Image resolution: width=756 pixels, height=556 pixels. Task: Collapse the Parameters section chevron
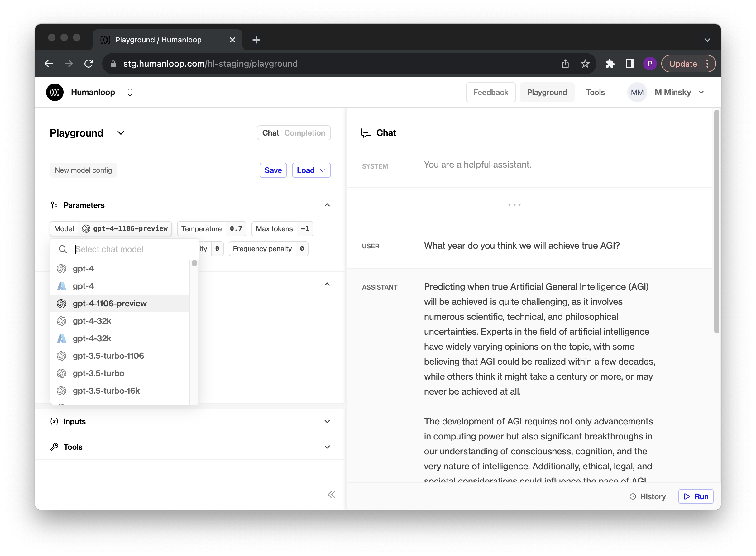(327, 205)
